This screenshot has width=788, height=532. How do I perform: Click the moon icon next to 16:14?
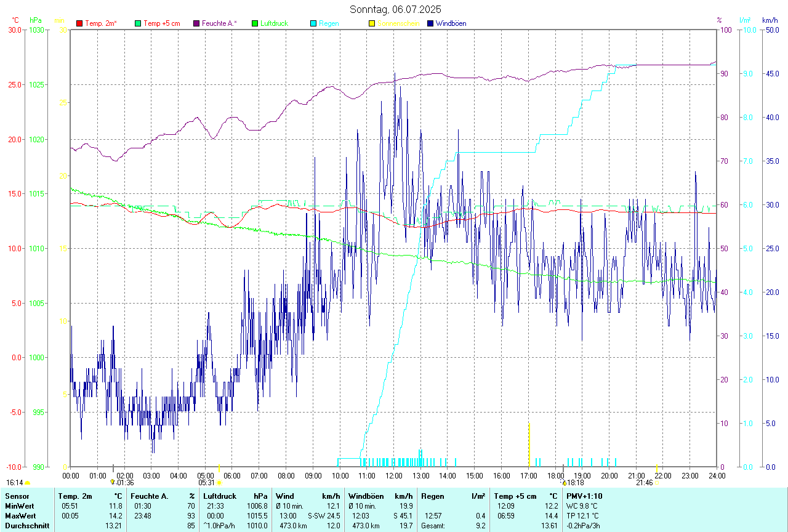point(27,483)
